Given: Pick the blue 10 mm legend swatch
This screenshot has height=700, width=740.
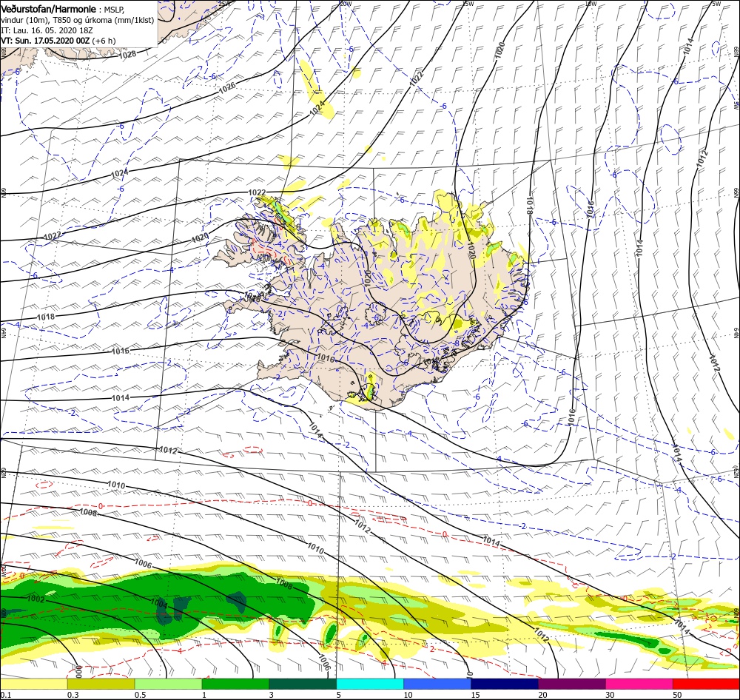Looking at the screenshot, I should [437, 684].
